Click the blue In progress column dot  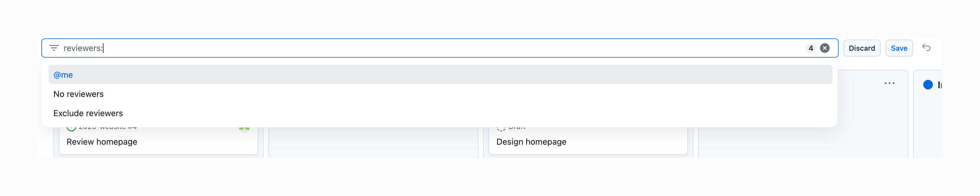click(x=928, y=84)
